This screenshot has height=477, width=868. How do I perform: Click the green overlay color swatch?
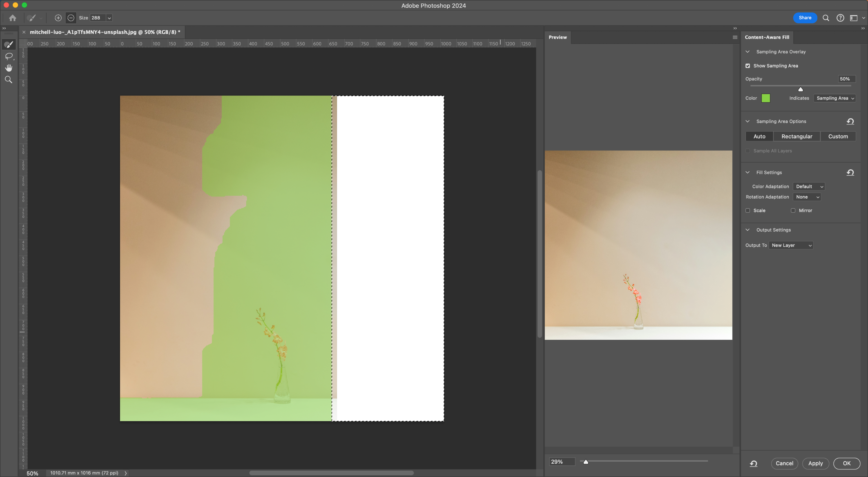pyautogui.click(x=766, y=98)
